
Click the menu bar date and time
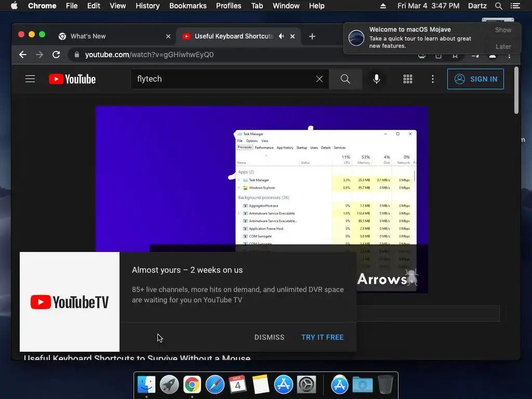pyautogui.click(x=428, y=6)
